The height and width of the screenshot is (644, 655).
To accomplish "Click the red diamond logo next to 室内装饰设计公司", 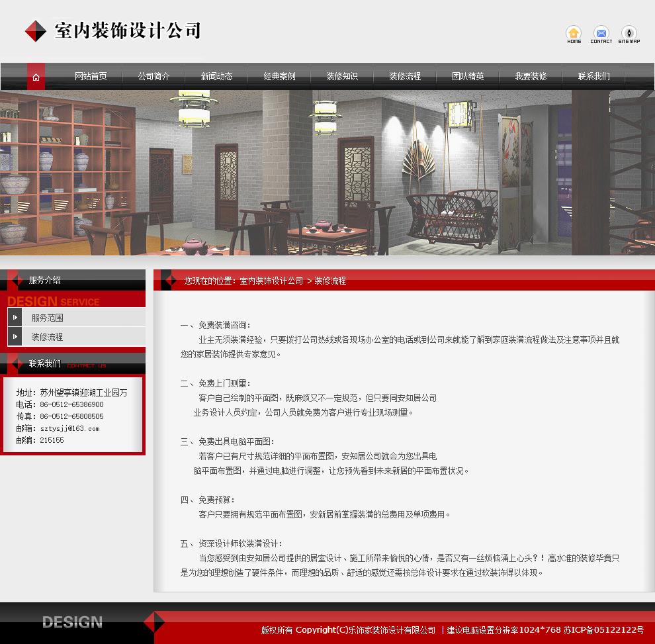I will coord(35,30).
